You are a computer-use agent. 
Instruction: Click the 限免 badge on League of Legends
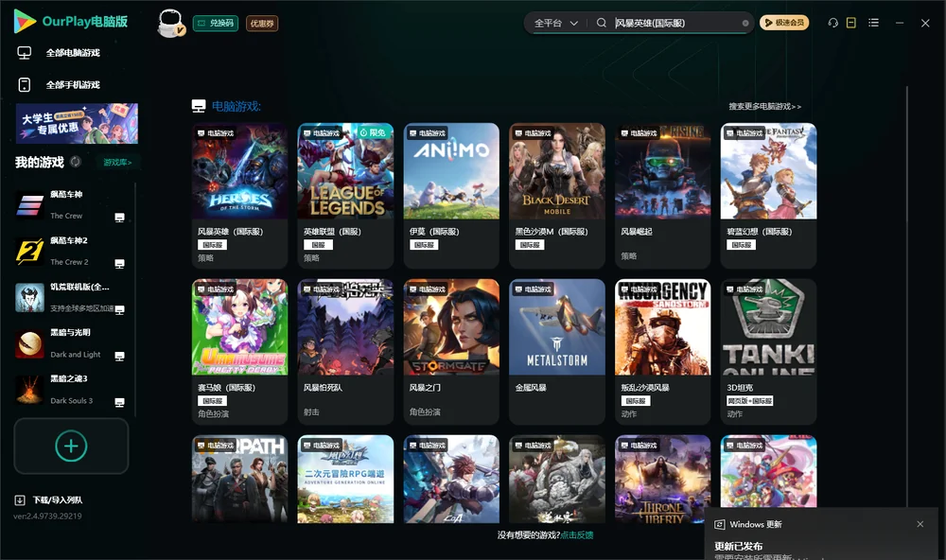click(x=374, y=132)
